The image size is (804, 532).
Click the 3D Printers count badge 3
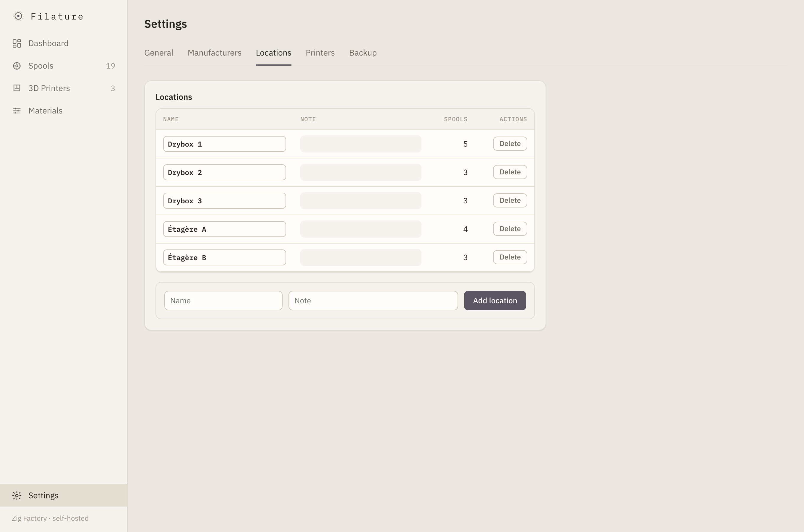tap(113, 88)
